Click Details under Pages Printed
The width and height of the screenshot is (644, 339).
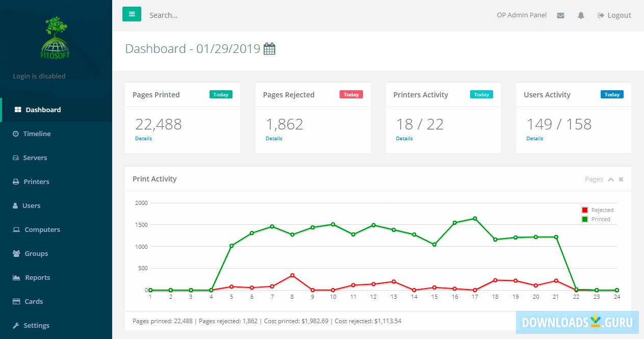point(143,139)
